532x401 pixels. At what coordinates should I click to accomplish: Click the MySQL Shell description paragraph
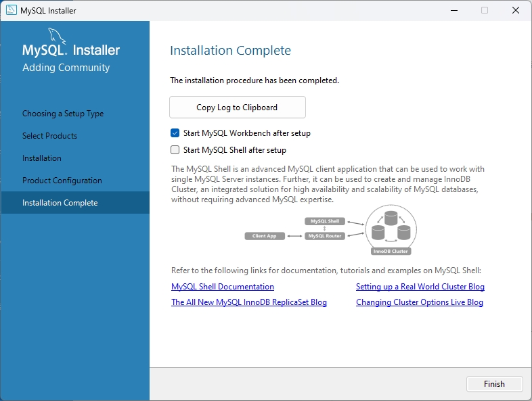pos(328,184)
